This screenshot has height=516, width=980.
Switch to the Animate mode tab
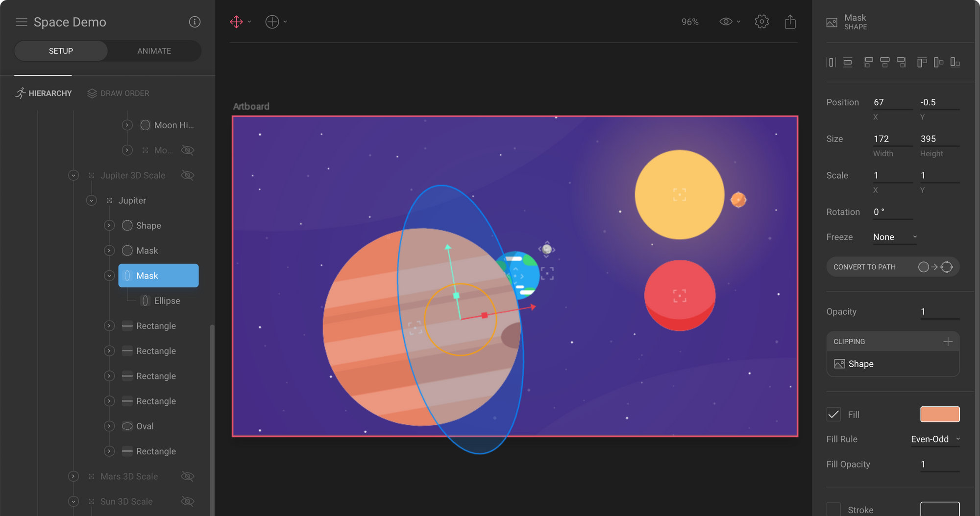pyautogui.click(x=154, y=51)
